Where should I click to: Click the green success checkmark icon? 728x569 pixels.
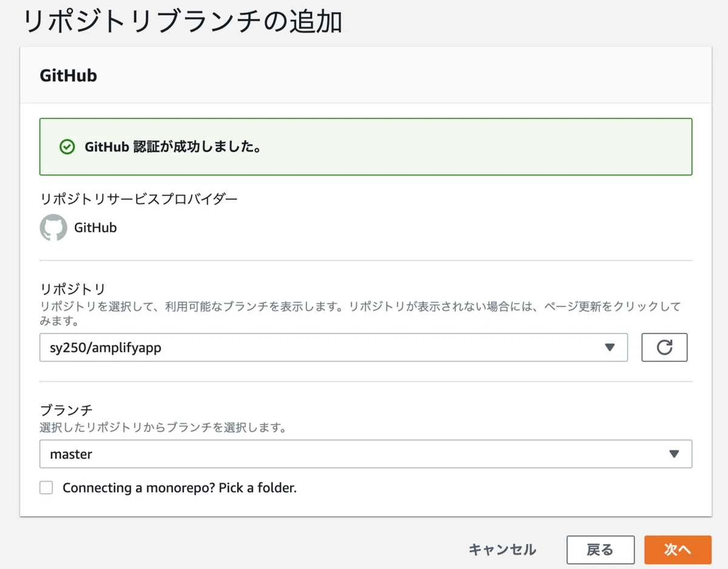pos(67,147)
